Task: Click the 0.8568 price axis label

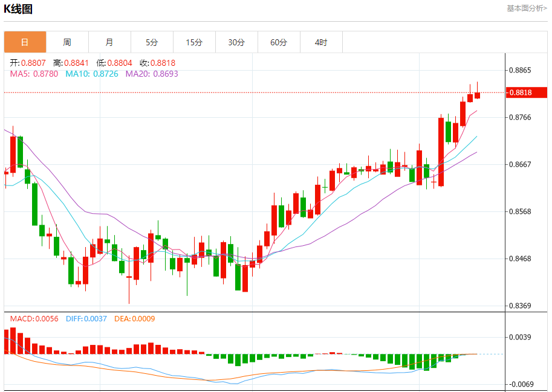Action: click(x=520, y=211)
